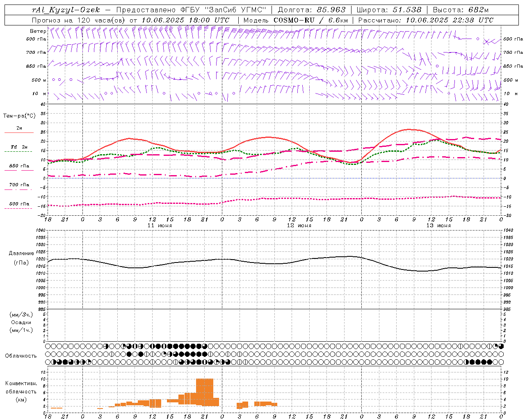The width and height of the screenshot is (525, 420).
Task: Click the Давление chart label
Action: click(x=21, y=253)
